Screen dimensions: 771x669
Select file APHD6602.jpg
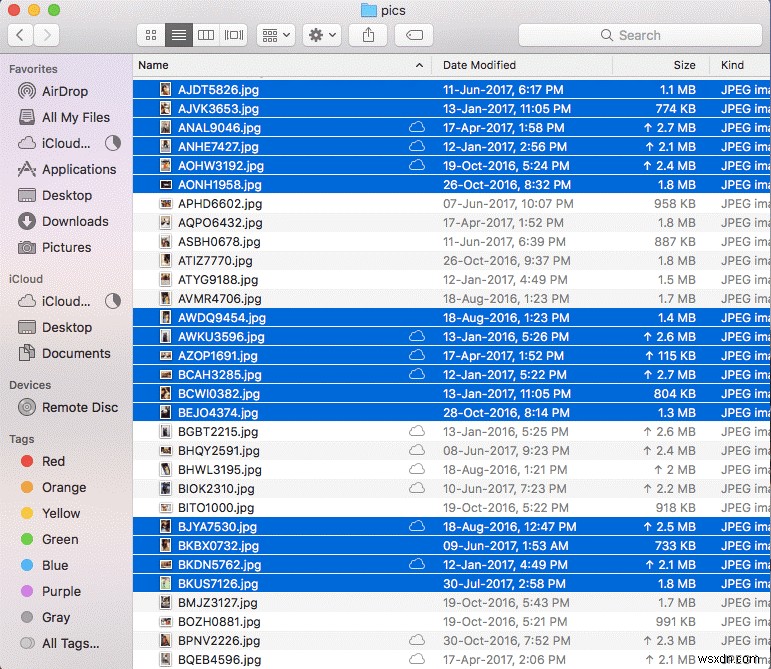(451, 204)
